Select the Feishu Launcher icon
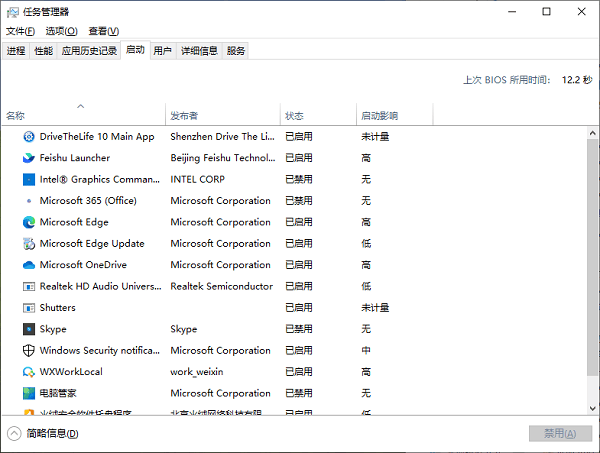The width and height of the screenshot is (600, 453). (x=29, y=158)
